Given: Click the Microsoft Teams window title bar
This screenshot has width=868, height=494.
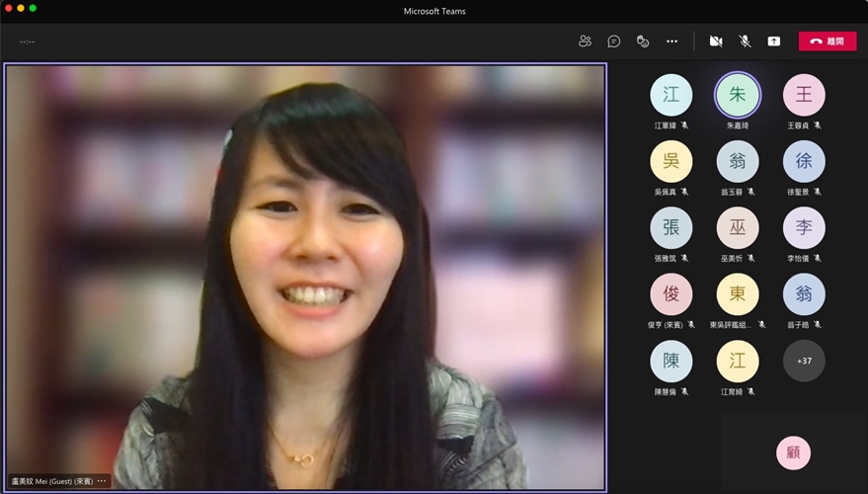Looking at the screenshot, I should [434, 11].
